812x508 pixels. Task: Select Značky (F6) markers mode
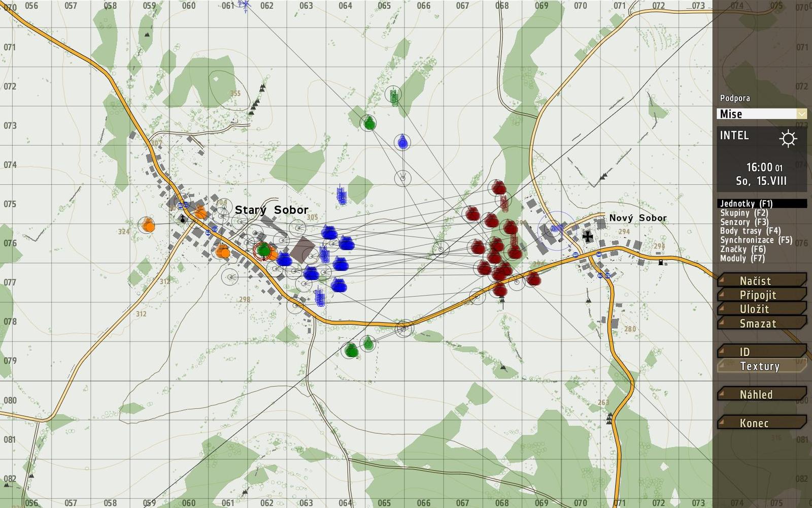click(742, 249)
